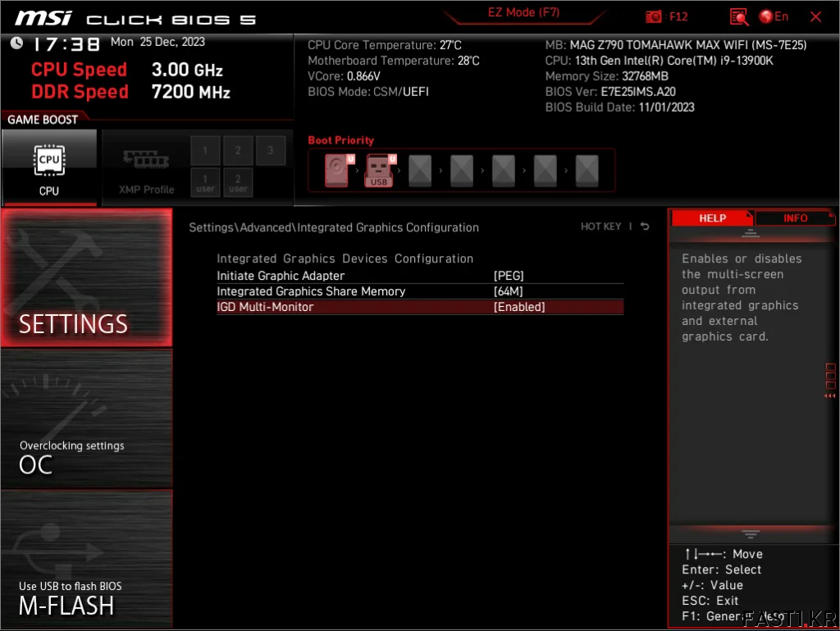Switch to the HELP tab
840x631 pixels.
(712, 218)
